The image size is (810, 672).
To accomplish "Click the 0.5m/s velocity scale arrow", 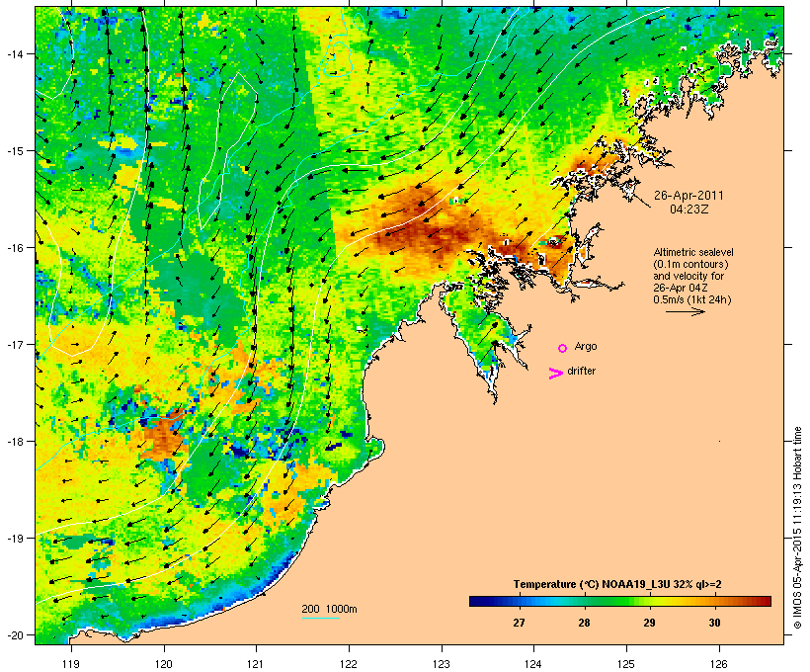I will pos(685,311).
